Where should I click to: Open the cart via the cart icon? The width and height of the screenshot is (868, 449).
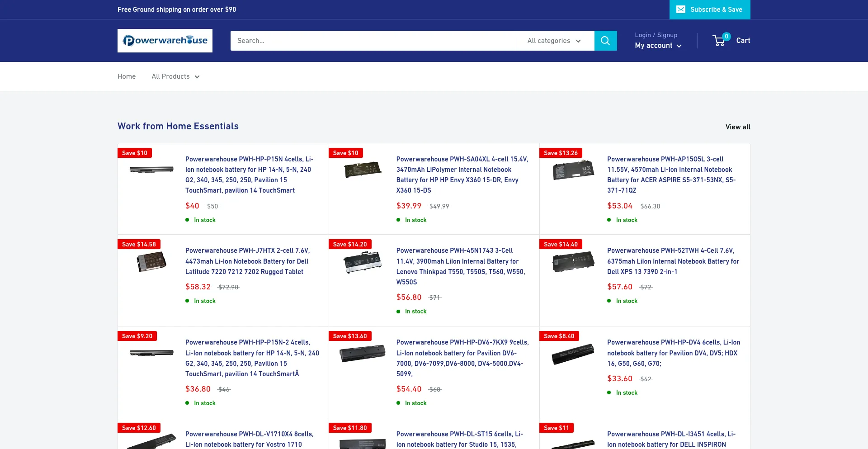pyautogui.click(x=719, y=41)
